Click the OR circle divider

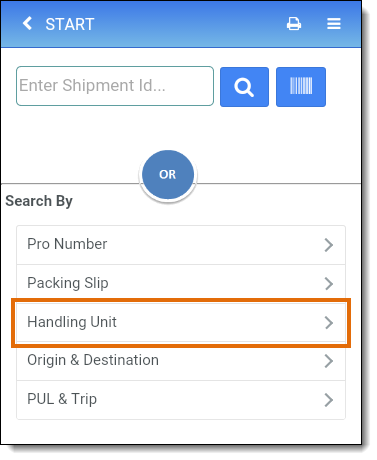click(x=168, y=174)
